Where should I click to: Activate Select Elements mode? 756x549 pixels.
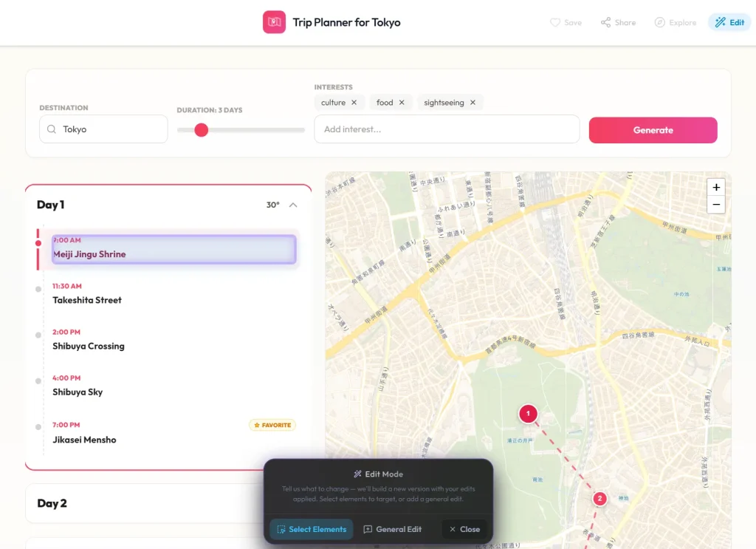coord(312,529)
